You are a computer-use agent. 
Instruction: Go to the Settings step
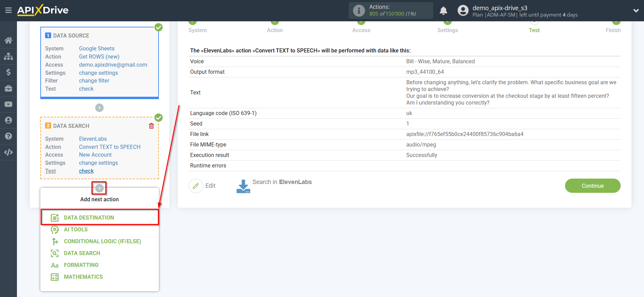(448, 30)
